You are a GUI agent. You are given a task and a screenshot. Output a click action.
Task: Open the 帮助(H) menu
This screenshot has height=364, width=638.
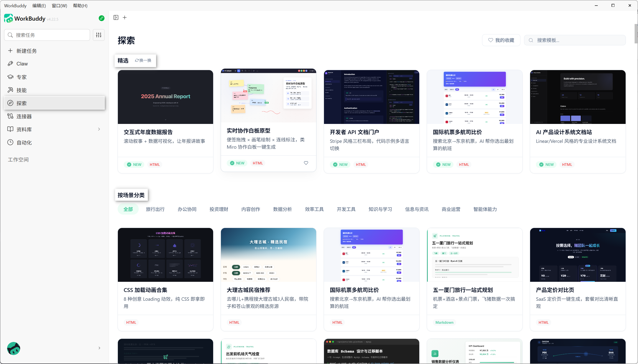(x=80, y=6)
